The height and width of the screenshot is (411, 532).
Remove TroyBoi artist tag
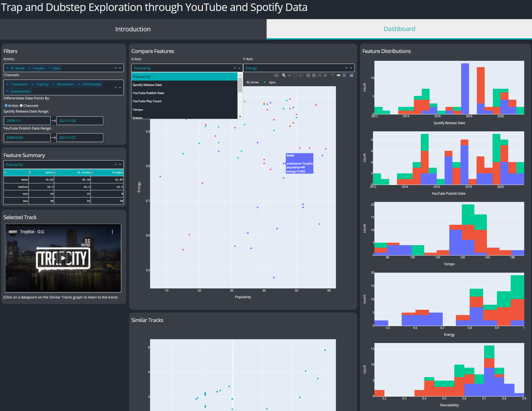click(29, 68)
